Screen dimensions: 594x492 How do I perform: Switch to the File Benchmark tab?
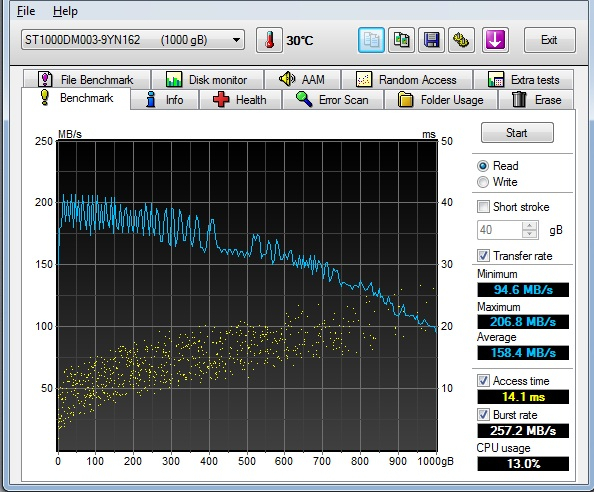pos(87,80)
